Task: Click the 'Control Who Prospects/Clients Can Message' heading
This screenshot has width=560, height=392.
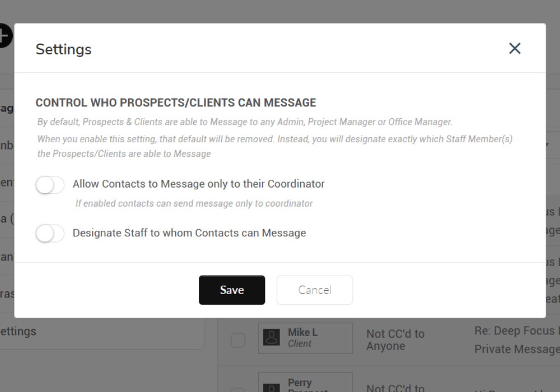Action: click(x=176, y=102)
